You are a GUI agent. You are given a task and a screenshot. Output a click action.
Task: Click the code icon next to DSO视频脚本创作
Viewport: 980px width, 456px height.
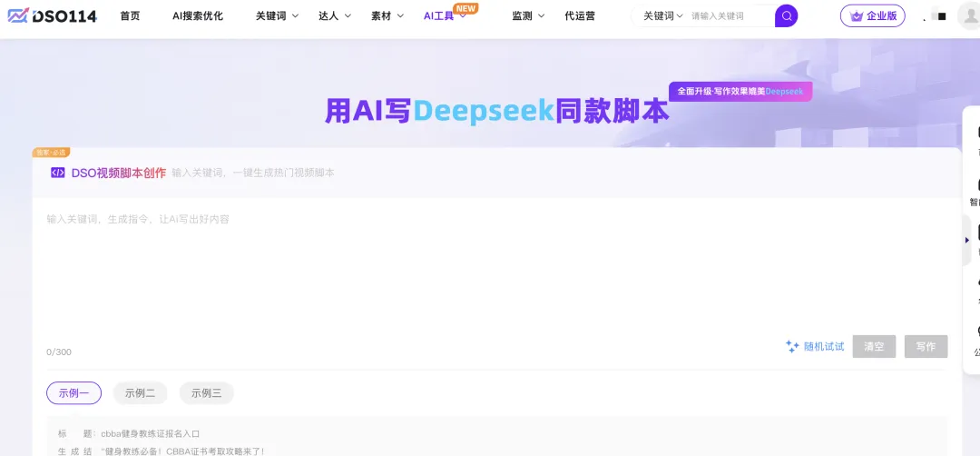click(57, 173)
